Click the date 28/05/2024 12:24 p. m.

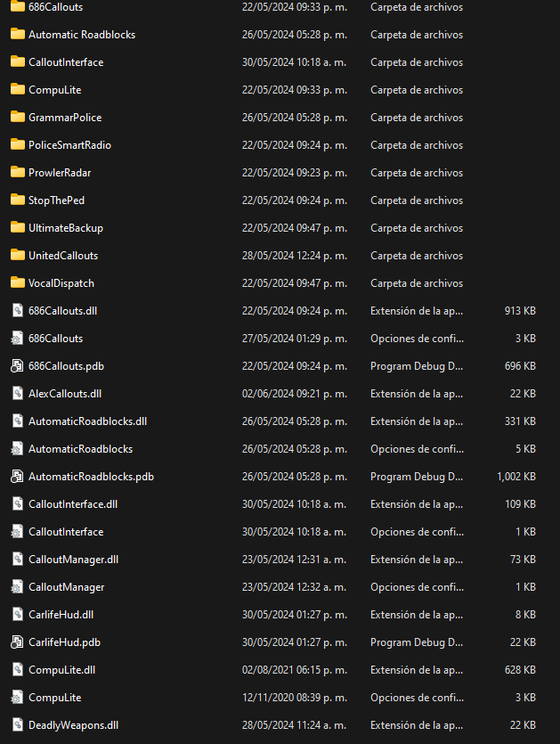(295, 255)
